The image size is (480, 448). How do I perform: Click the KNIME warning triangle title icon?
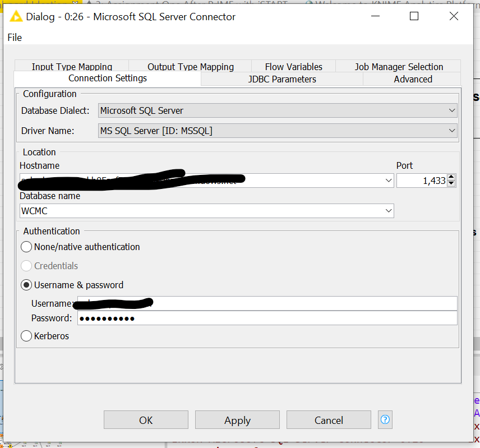point(15,16)
